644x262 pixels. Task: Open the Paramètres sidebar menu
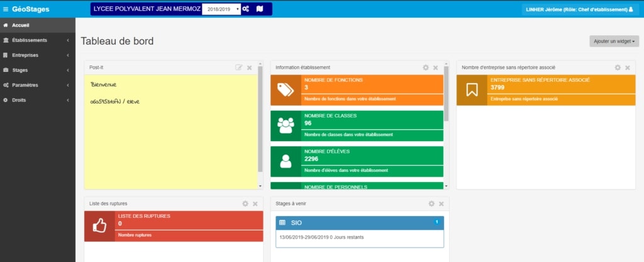[36, 85]
